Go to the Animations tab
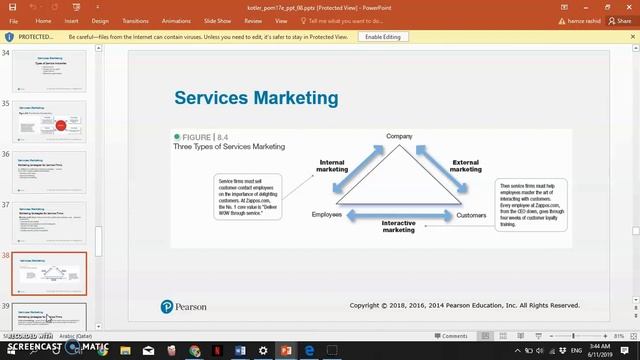The height and width of the screenshot is (360, 640). point(176,21)
